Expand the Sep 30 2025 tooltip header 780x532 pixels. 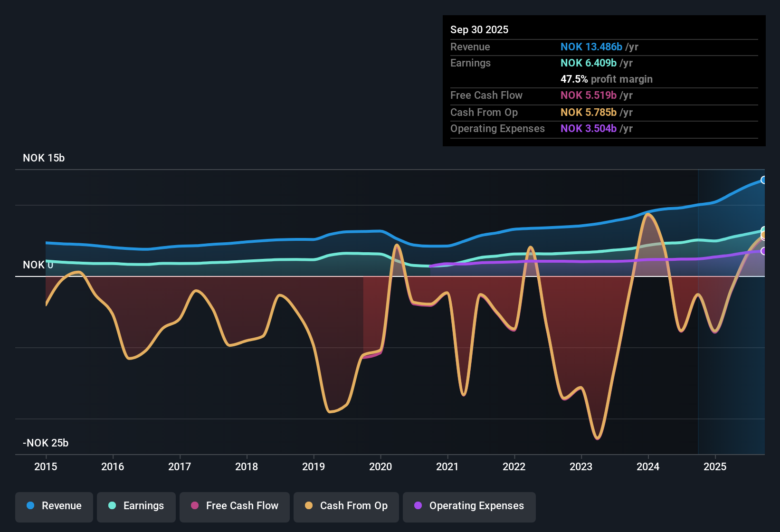479,29
